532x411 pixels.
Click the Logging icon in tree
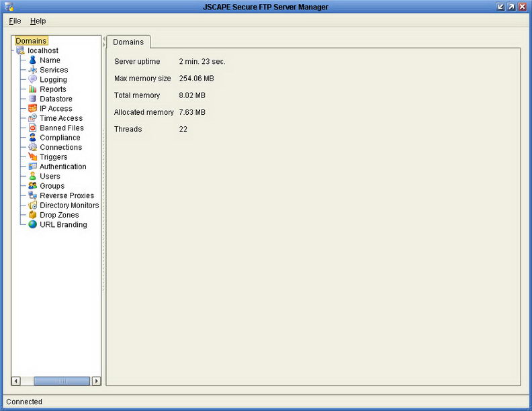(x=32, y=79)
